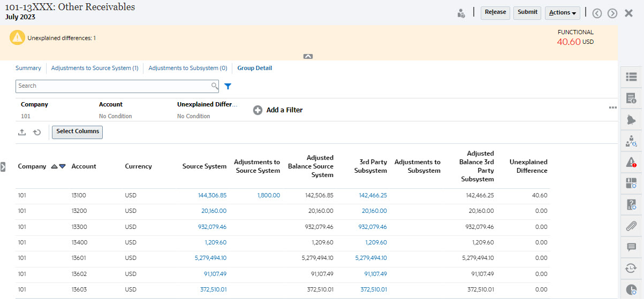644x299 pixels.
Task: Click the Submit button
Action: coord(527,12)
